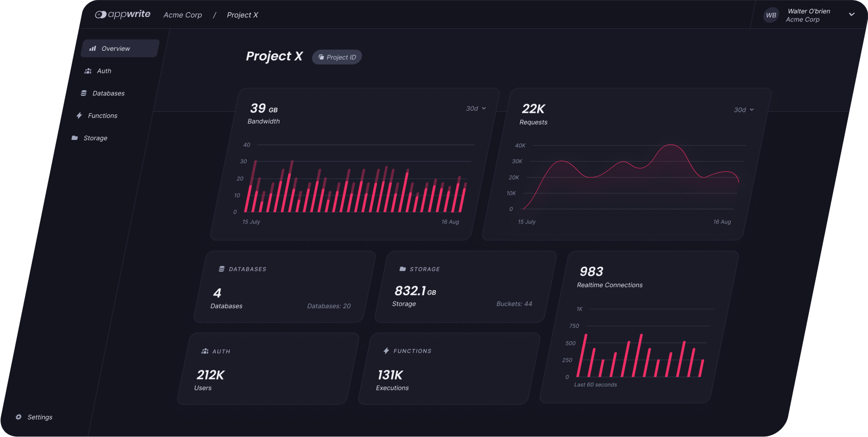
Task: Click the Databases stack icon in sidebar
Action: [x=84, y=93]
